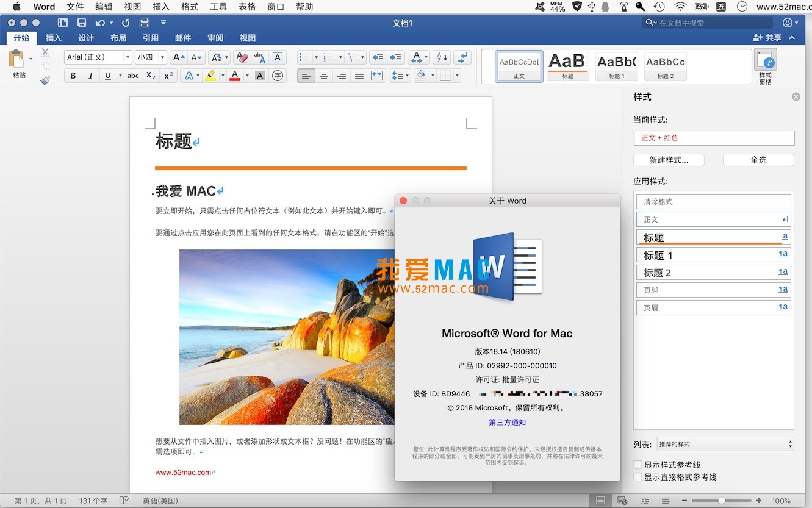This screenshot has width=812, height=508.
Task: Open the numbered list dropdown arrow
Action: click(x=340, y=57)
